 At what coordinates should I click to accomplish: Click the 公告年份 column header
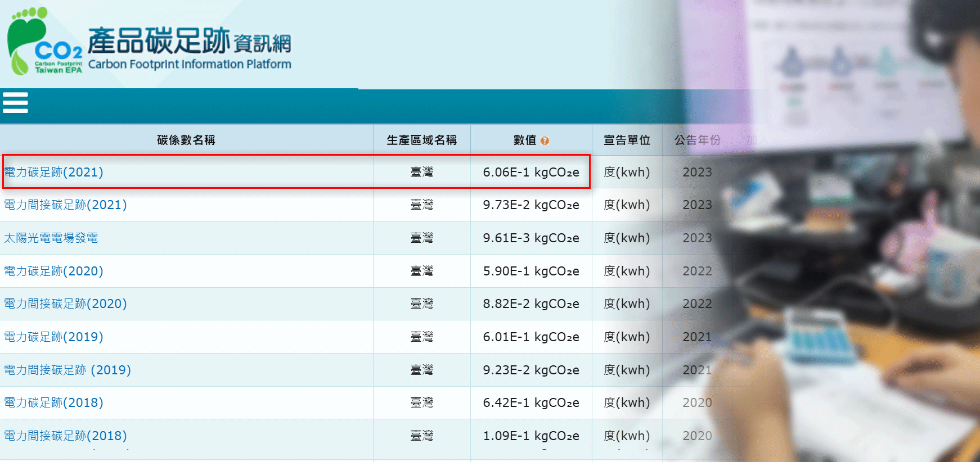pyautogui.click(x=697, y=140)
